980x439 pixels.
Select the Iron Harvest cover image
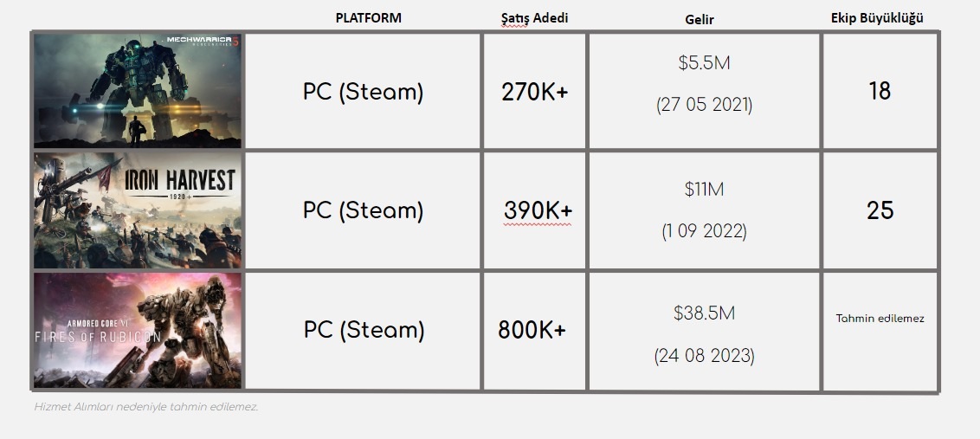click(138, 210)
